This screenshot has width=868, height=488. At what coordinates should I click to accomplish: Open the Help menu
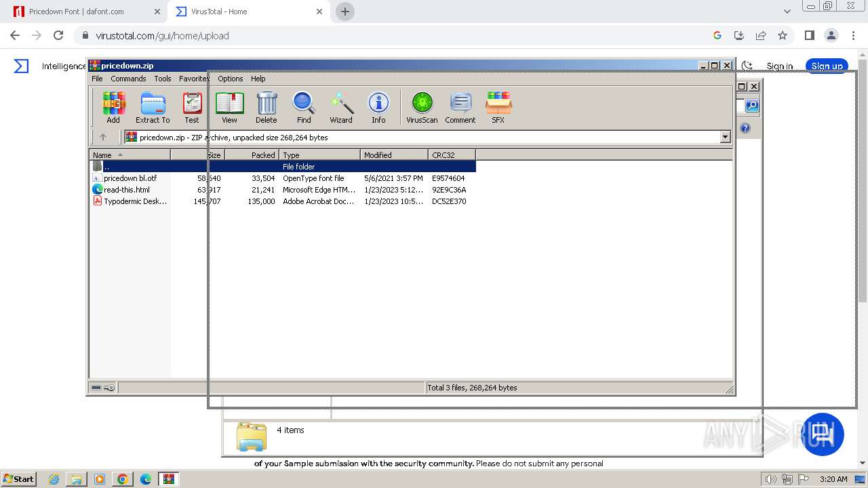tap(258, 79)
